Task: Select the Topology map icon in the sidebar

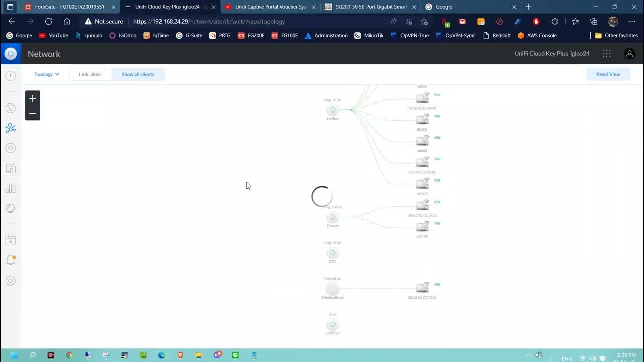Action: pyautogui.click(x=11, y=128)
